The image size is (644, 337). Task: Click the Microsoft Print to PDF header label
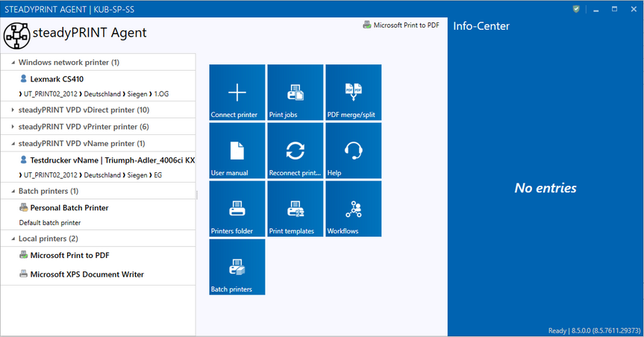click(406, 25)
